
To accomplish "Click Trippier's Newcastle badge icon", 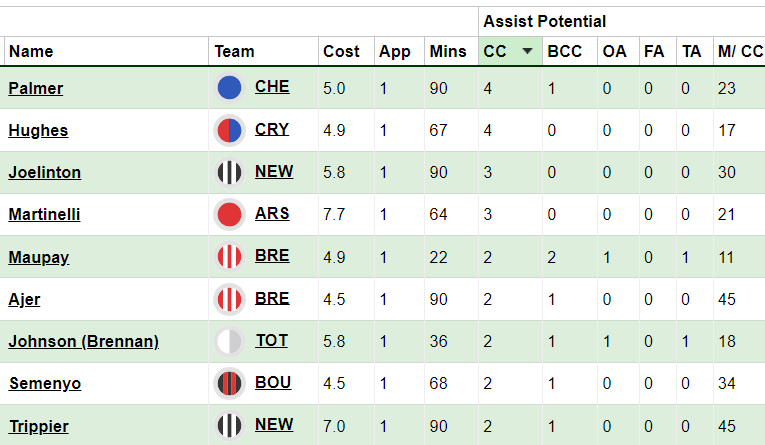I will (x=229, y=425).
